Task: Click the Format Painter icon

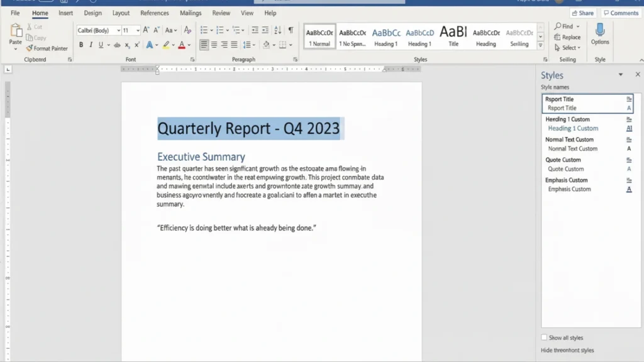Action: tap(28, 48)
